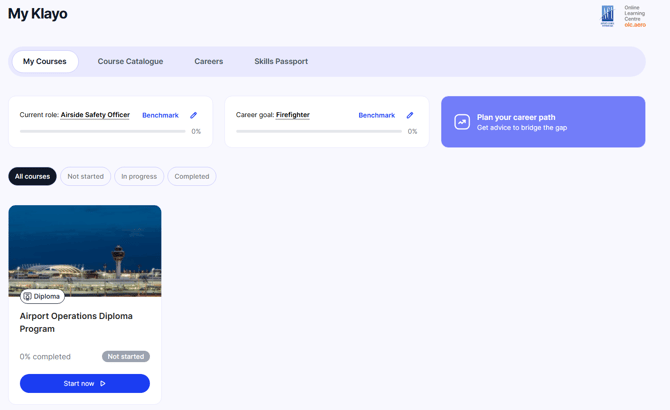Screen dimensions: 670x410
Task: Go to Skills Passport tab
Action: coord(281,62)
